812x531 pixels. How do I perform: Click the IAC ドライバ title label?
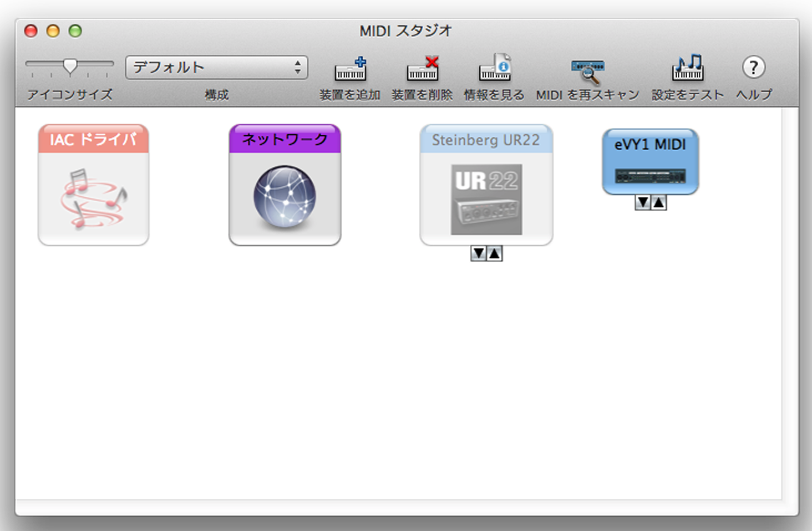click(93, 139)
